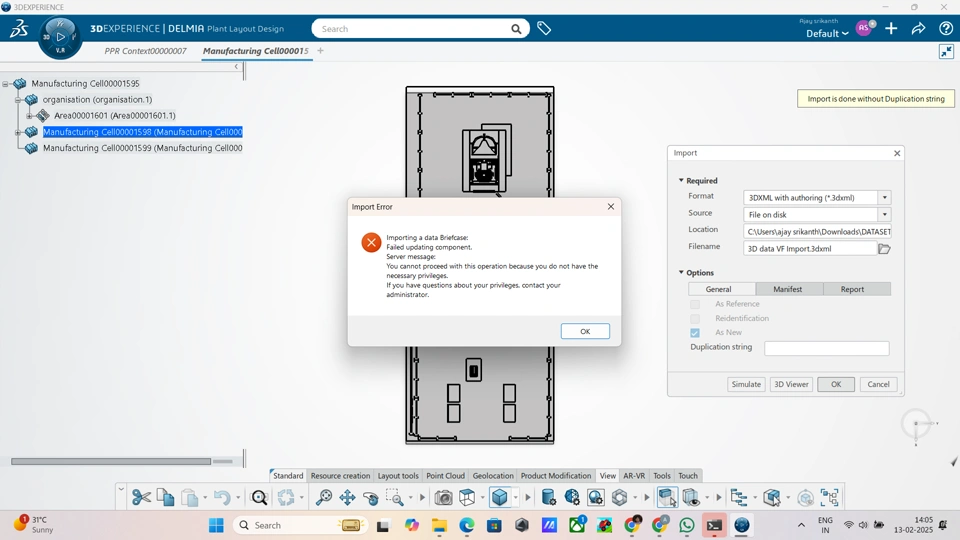Image resolution: width=960 pixels, height=540 pixels.
Task: Click the fullscreen expand icon at top right
Action: pyautogui.click(x=946, y=51)
